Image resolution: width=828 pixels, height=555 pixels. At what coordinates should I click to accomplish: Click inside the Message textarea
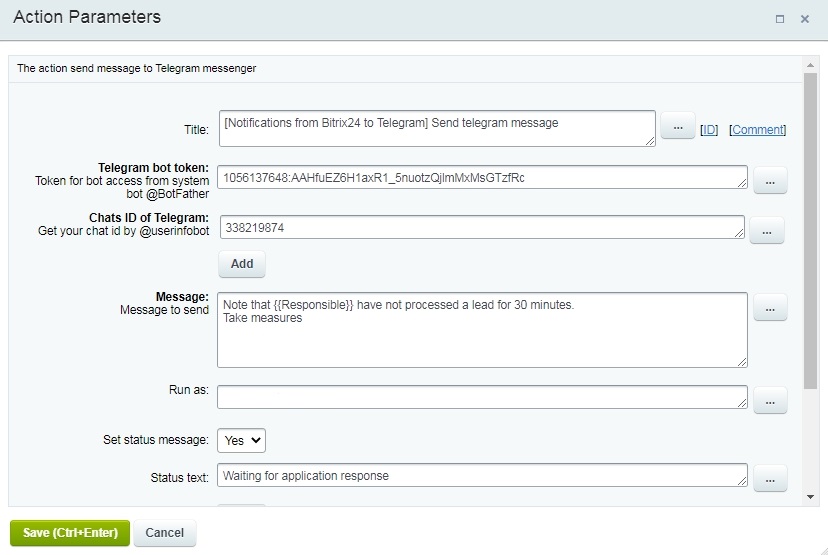click(481, 330)
